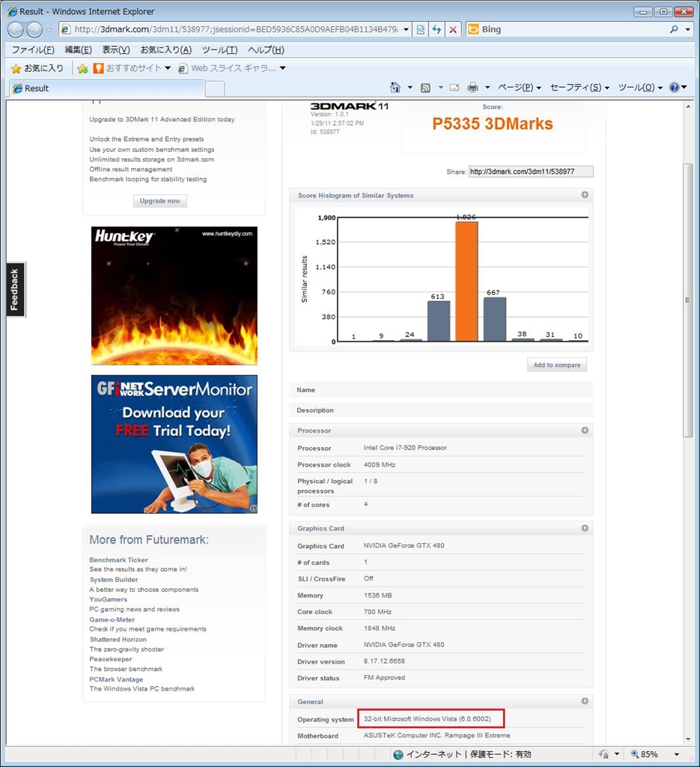The image size is (700, 767).
Task: Click the Upgrade now button
Action: coord(160,201)
